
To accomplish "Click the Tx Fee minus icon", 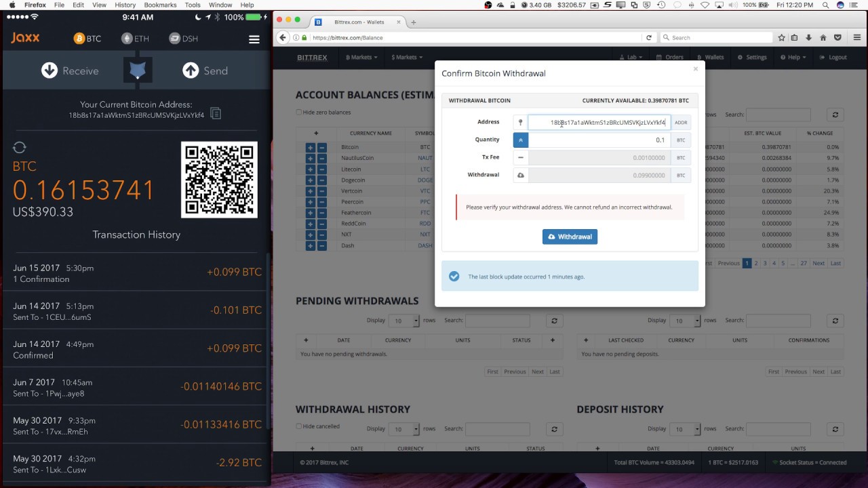I will pyautogui.click(x=521, y=157).
